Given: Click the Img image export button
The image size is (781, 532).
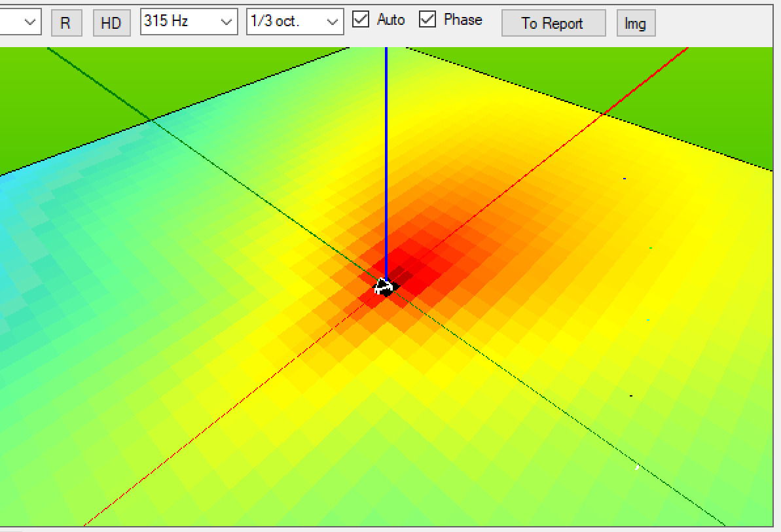Looking at the screenshot, I should (636, 24).
